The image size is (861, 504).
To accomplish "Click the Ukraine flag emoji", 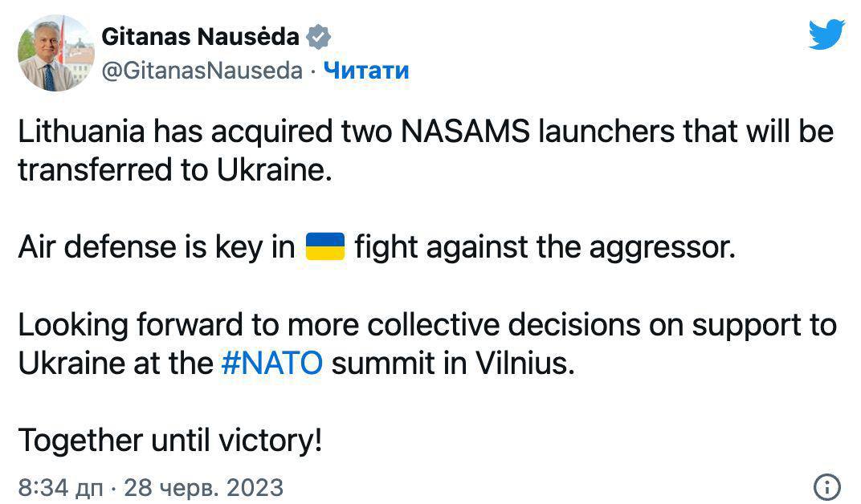I will pos(325,246).
